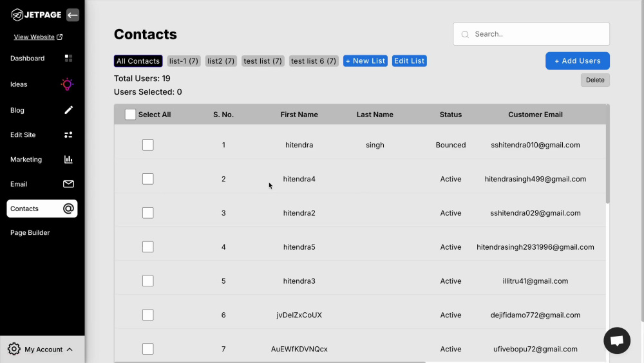Click the + New List button
Viewport: 644px width, 363px height.
coord(366,61)
